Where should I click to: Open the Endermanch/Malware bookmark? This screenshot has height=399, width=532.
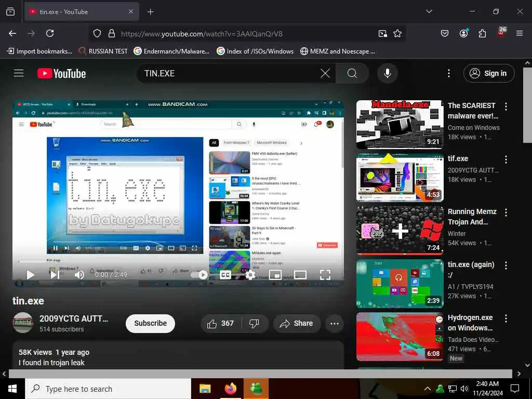point(171,51)
